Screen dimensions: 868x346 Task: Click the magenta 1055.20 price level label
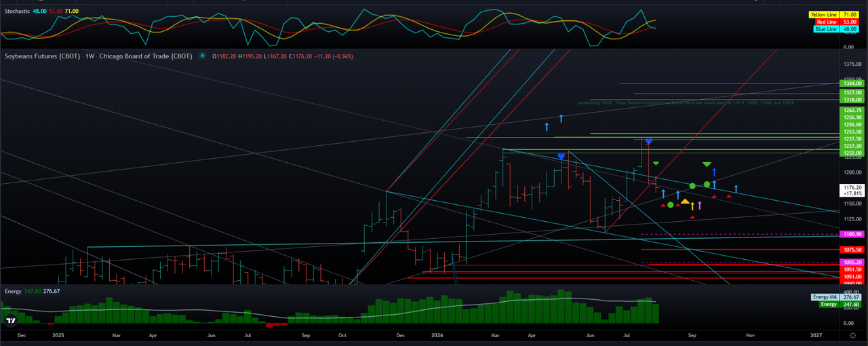click(852, 262)
